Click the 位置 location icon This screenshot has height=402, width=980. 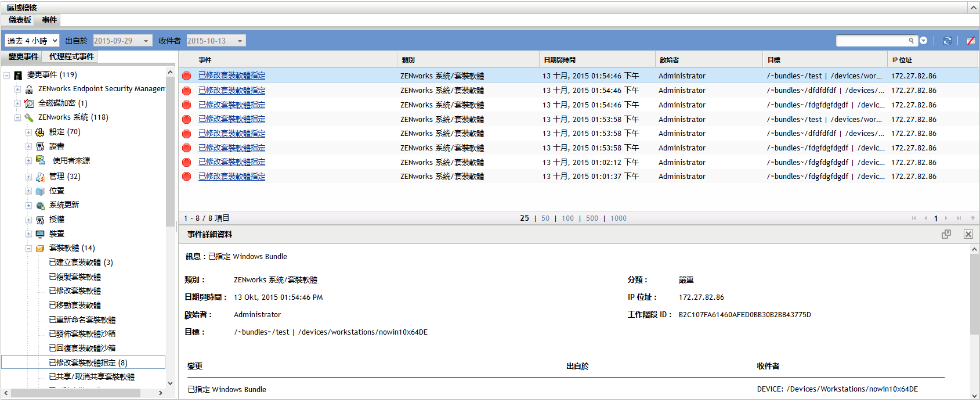point(40,191)
